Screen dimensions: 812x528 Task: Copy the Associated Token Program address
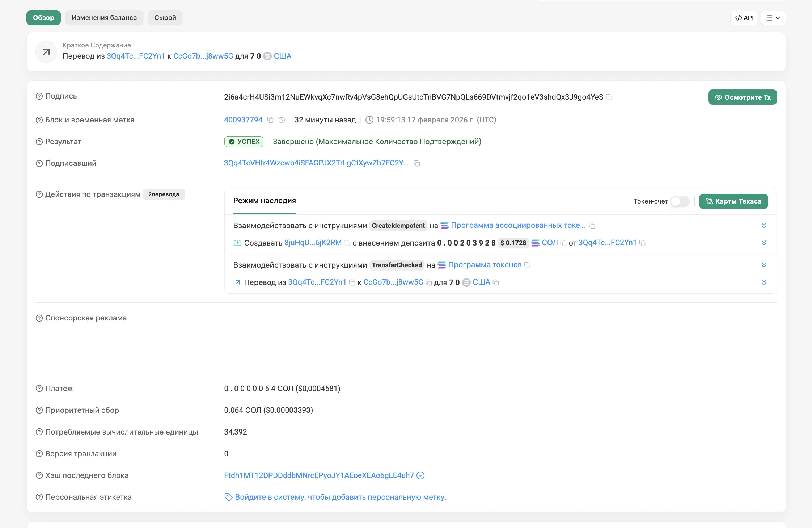pyautogui.click(x=592, y=226)
